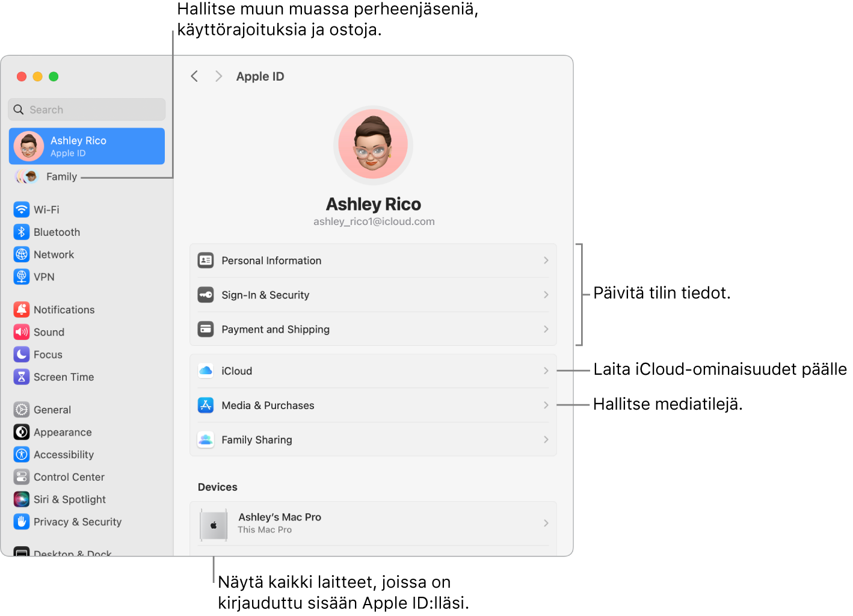Open the Notifications label in the sidebar
Viewport: 853px width, 616px height.
point(64,309)
